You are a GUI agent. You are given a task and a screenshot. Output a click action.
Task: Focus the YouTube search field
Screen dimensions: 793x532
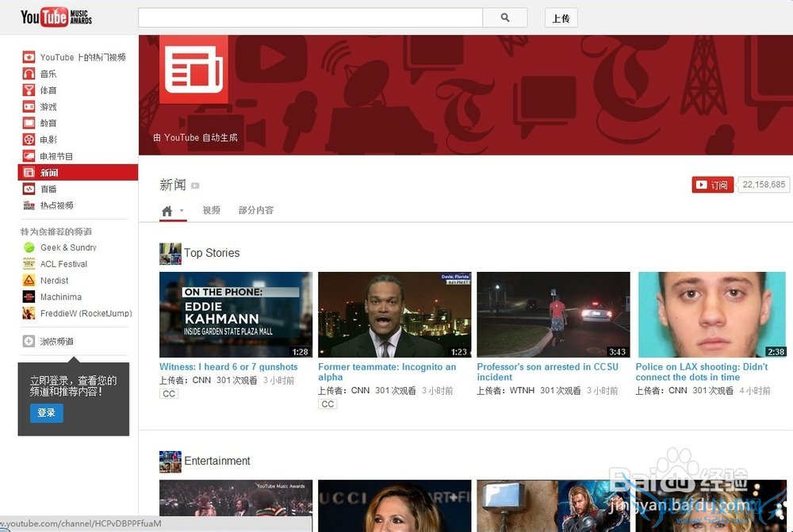click(x=310, y=17)
